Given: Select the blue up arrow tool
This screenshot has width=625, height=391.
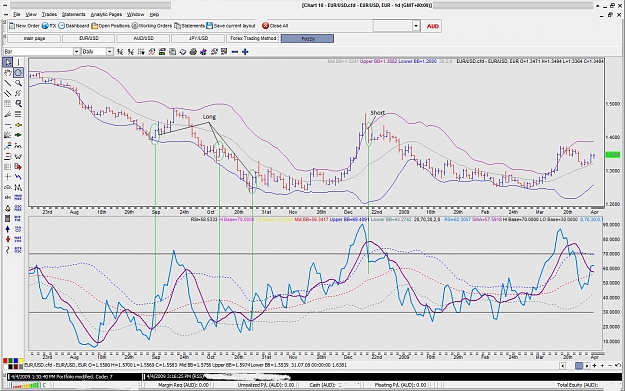Looking at the screenshot, I should click(x=8, y=229).
